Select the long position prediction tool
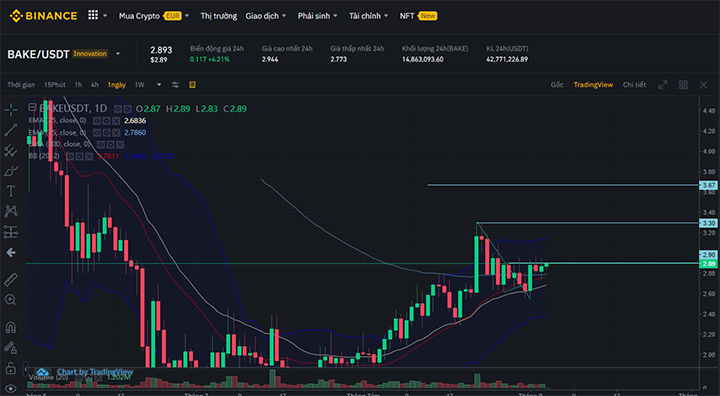Viewport: 720px width, 396px height. [11, 232]
